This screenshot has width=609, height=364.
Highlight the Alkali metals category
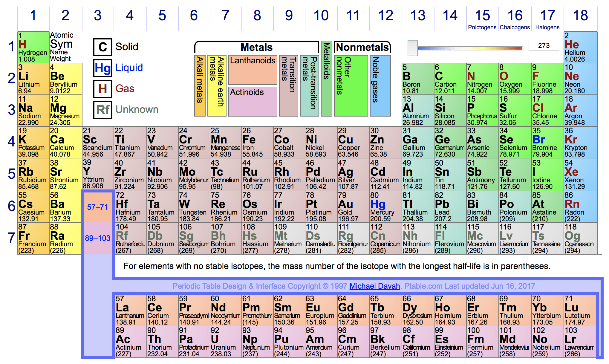200,86
